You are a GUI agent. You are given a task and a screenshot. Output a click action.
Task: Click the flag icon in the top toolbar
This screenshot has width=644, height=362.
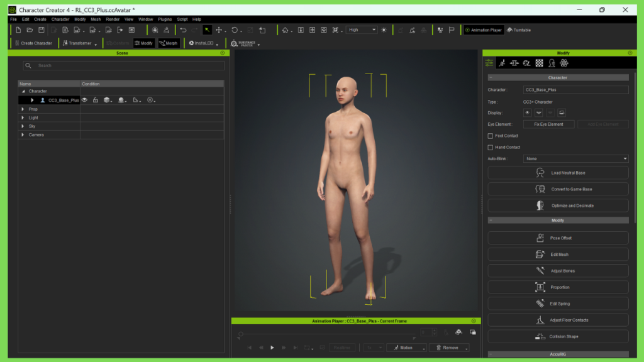coord(452,30)
